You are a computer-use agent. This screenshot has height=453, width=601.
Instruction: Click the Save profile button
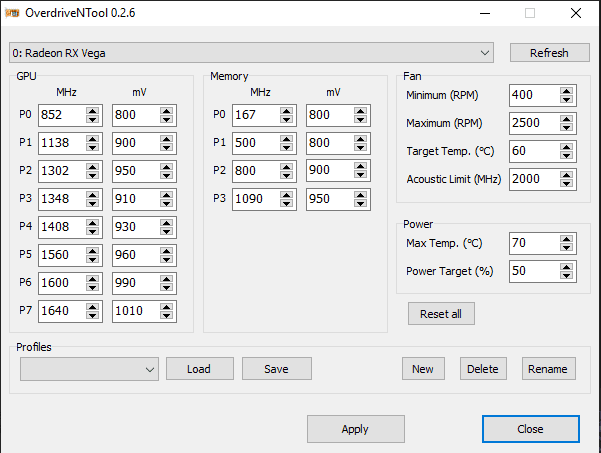click(x=277, y=369)
